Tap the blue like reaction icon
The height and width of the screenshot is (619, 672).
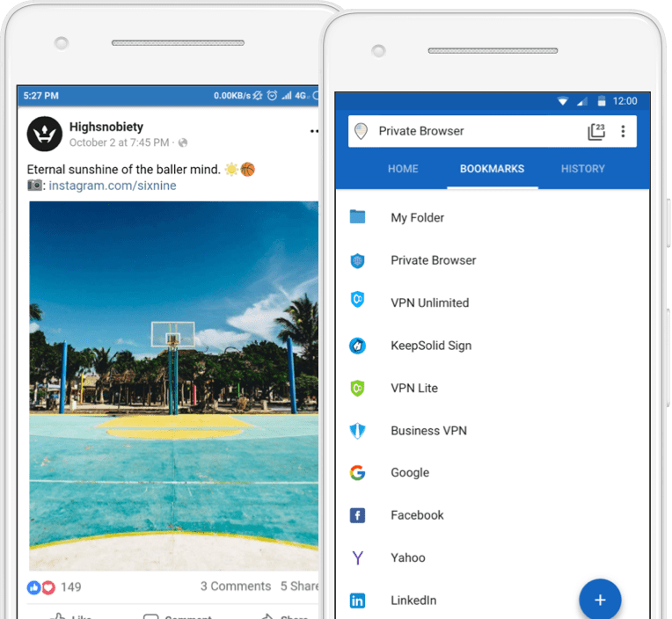point(33,587)
